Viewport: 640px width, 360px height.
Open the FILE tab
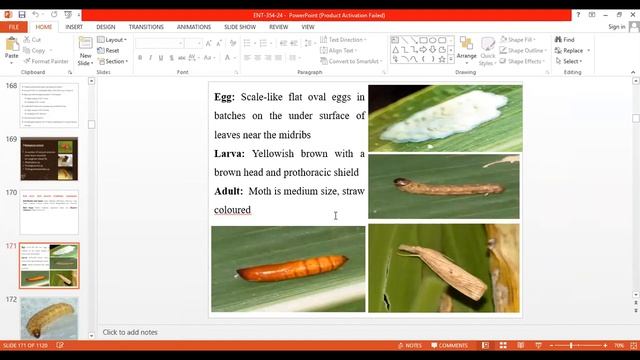coord(14,27)
